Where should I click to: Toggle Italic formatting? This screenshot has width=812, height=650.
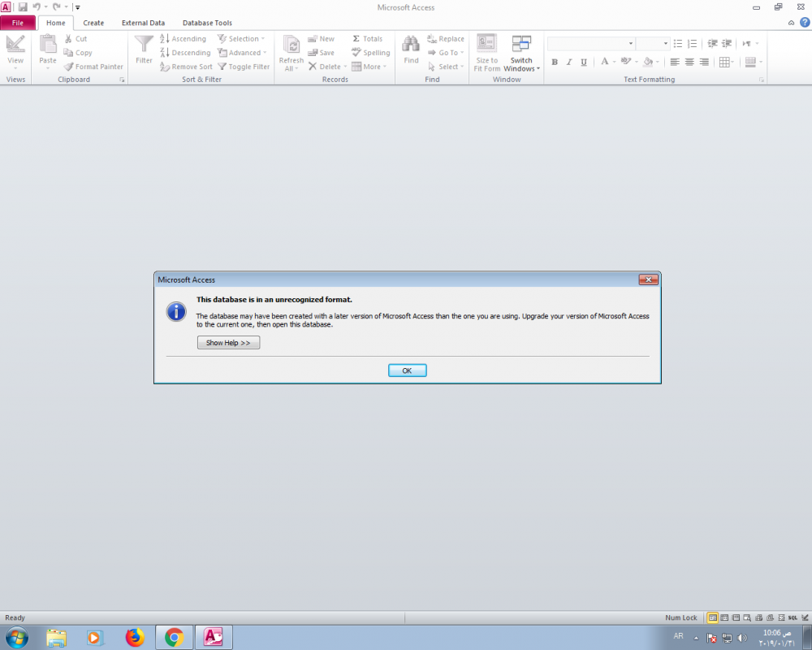tap(569, 63)
